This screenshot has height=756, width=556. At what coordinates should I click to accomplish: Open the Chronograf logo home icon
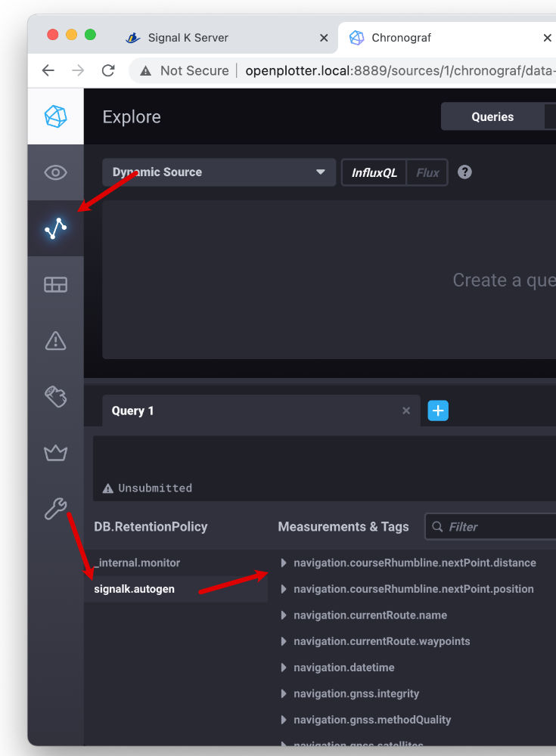click(x=55, y=116)
